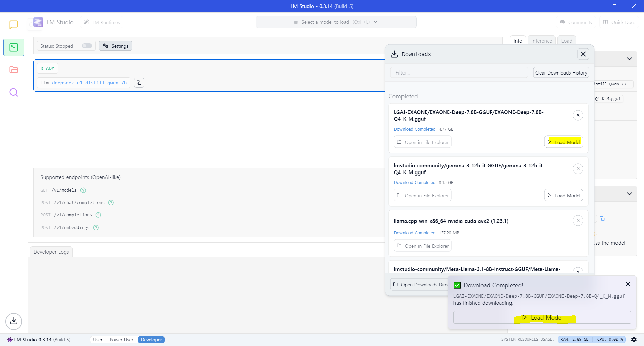The height and width of the screenshot is (346, 644).
Task: Click Download Completed link for llama.cpp runtime
Action: (415, 233)
